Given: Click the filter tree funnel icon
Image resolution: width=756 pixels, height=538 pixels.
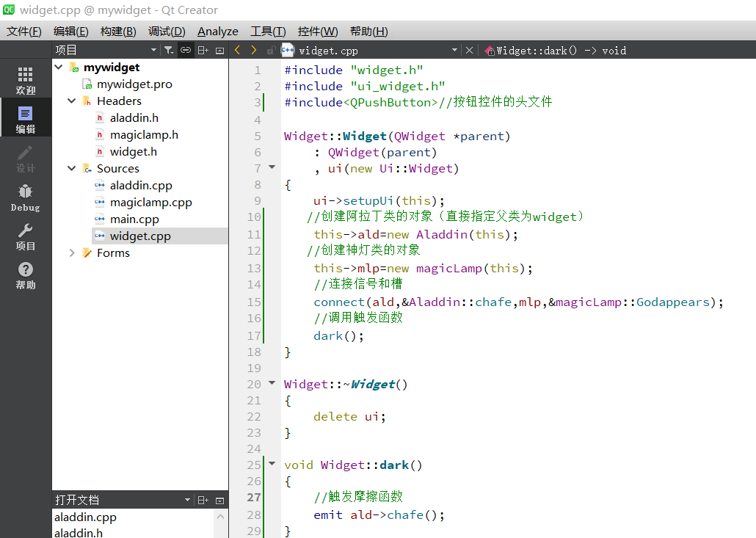Looking at the screenshot, I should click(169, 50).
